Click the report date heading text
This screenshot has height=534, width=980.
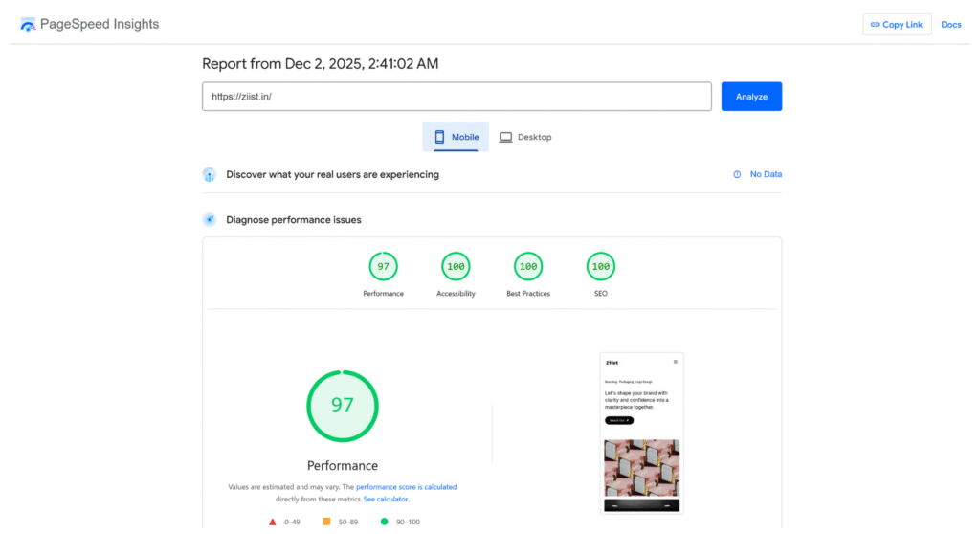click(320, 64)
